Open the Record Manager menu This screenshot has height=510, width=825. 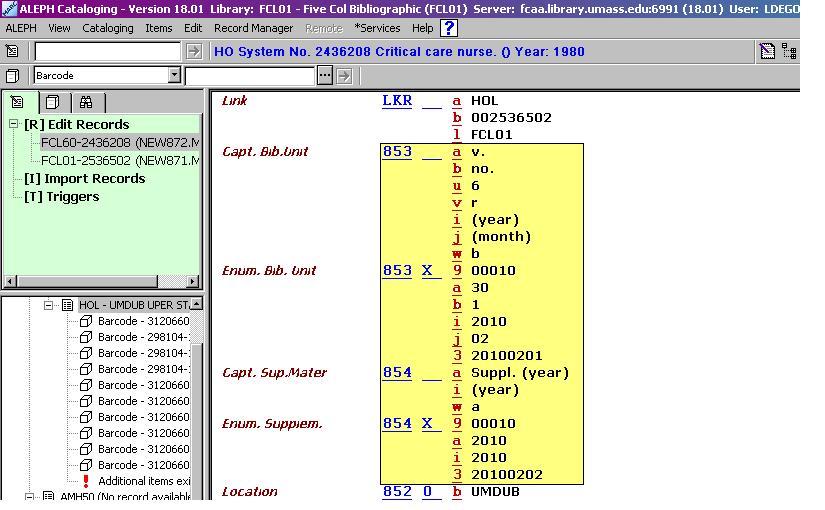tap(253, 28)
